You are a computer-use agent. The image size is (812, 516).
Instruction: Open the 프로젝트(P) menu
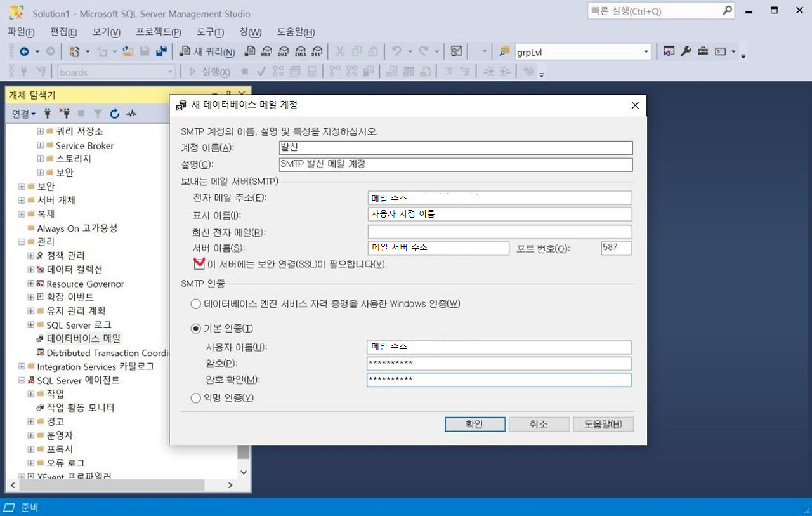159,32
